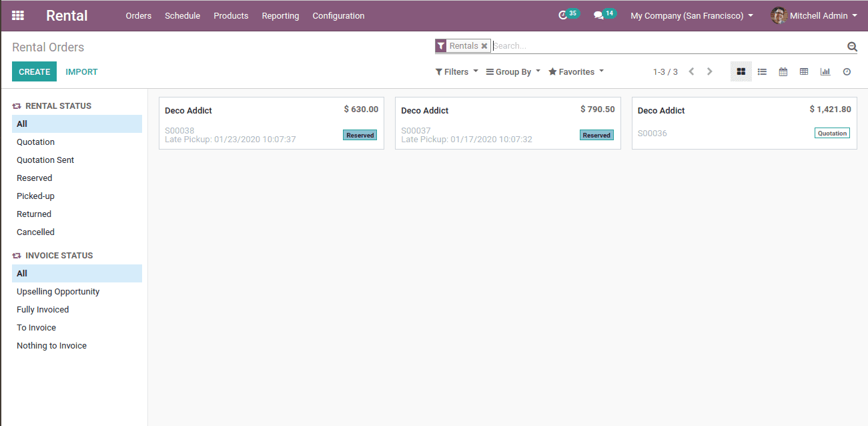Click the $ 630.00 amount
The height and width of the screenshot is (426, 868).
361,109
